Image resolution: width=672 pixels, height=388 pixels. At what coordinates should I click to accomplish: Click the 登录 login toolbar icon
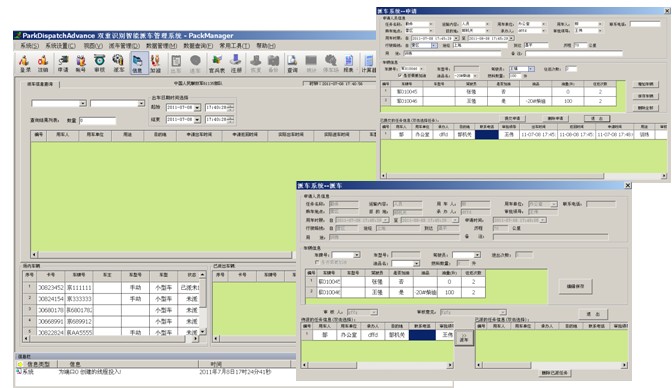(x=25, y=63)
